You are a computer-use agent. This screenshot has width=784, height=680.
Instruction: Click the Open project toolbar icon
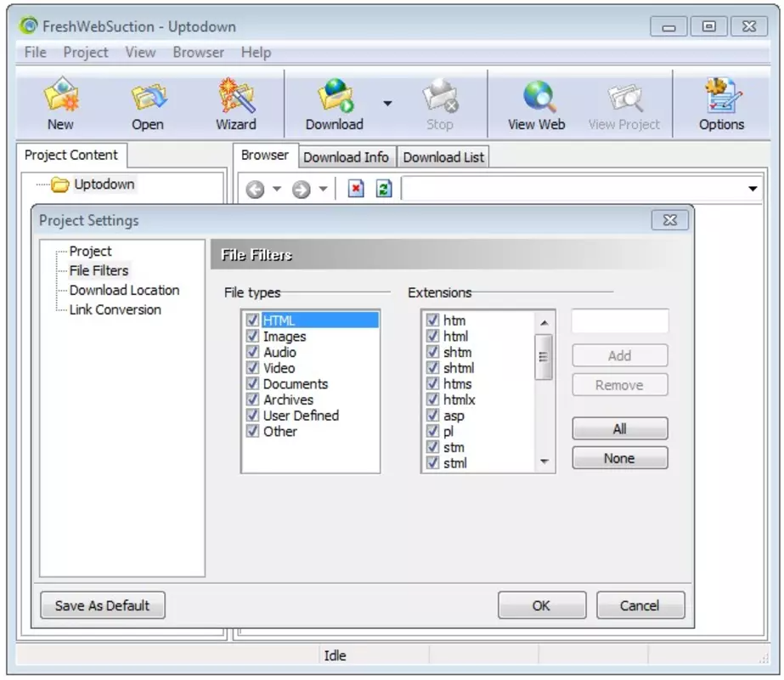[x=148, y=95]
